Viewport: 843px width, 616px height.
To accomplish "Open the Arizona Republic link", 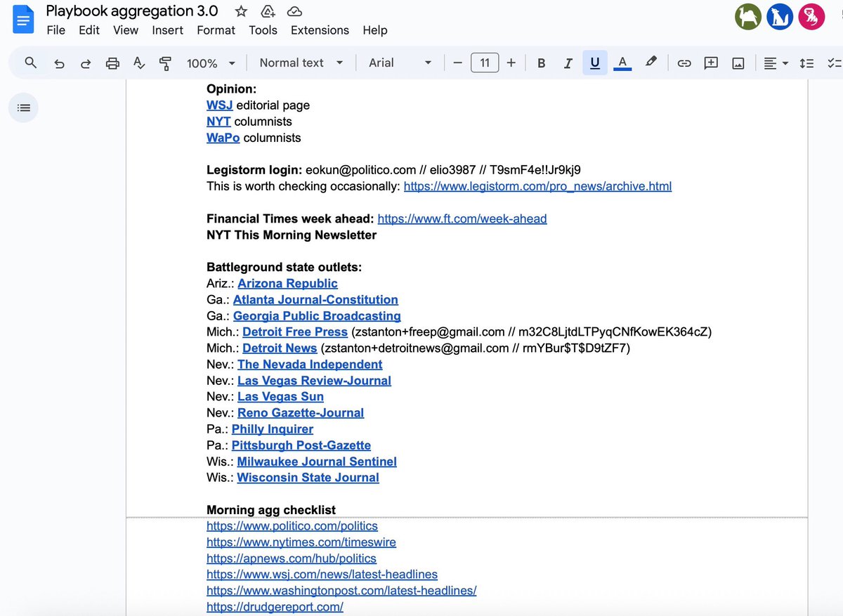I will pyautogui.click(x=287, y=283).
